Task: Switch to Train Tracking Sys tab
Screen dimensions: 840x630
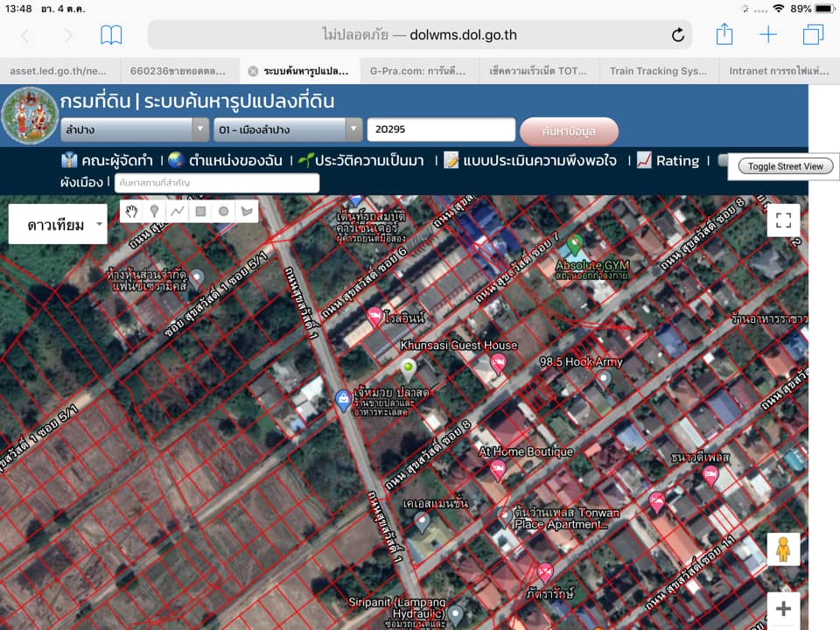Action: tap(658, 71)
